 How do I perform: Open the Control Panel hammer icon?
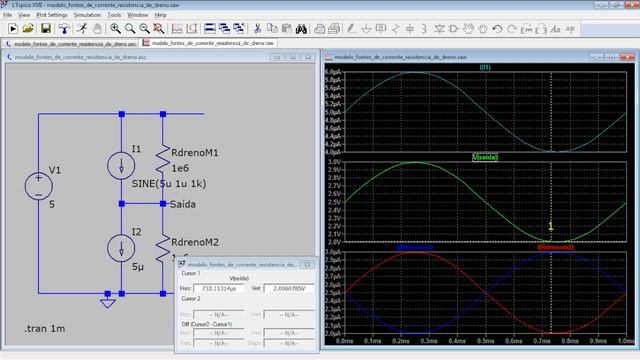click(x=63, y=29)
